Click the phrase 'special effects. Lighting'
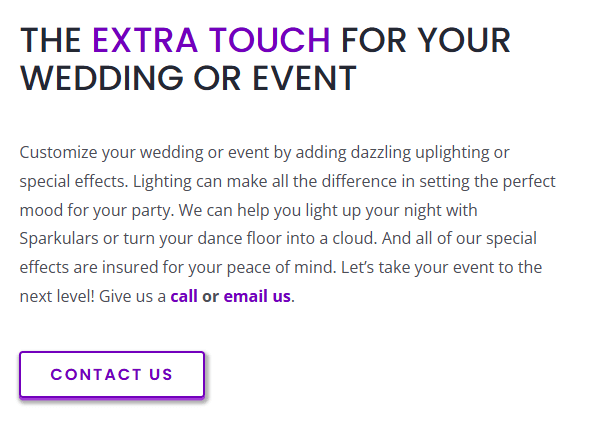The image size is (600, 426). tap(106, 181)
